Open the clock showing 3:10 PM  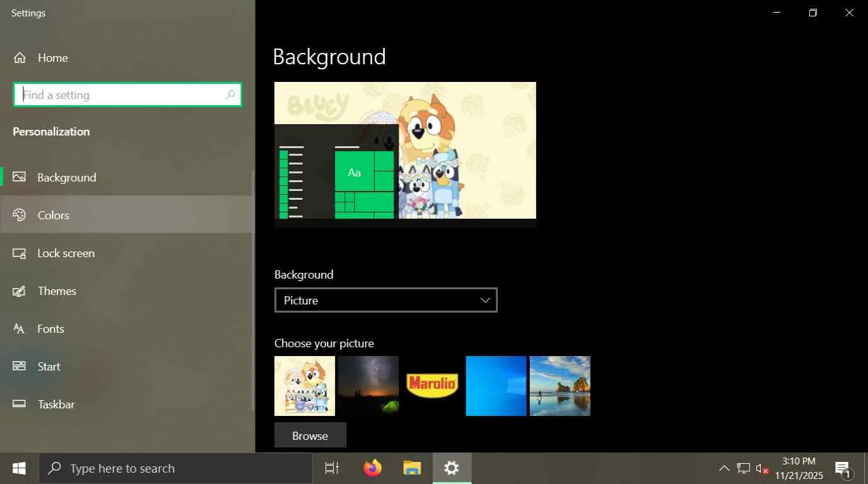tap(799, 468)
